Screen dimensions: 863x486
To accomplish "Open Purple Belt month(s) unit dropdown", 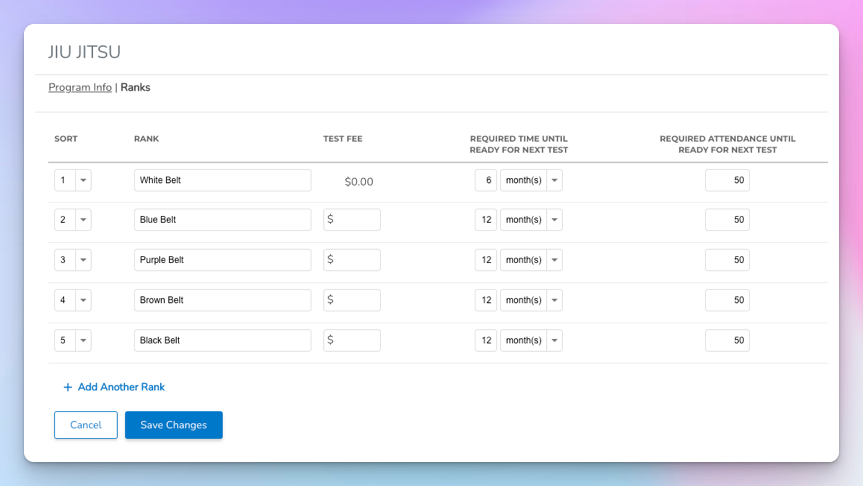I will (x=531, y=260).
